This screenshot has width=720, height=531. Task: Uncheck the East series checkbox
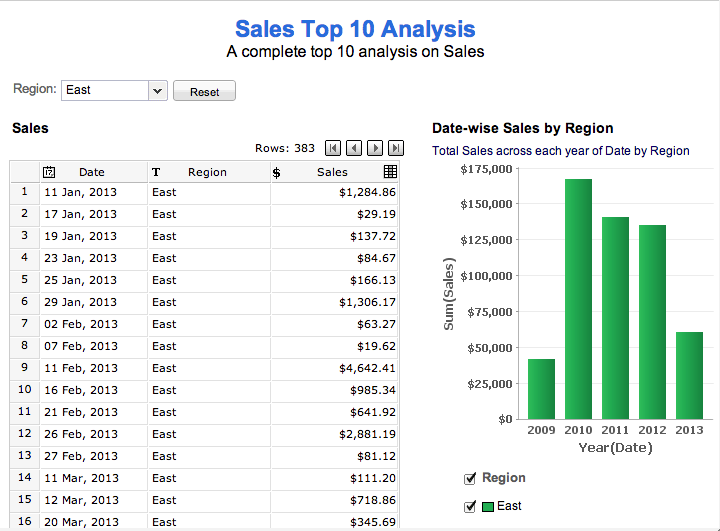coord(470,506)
